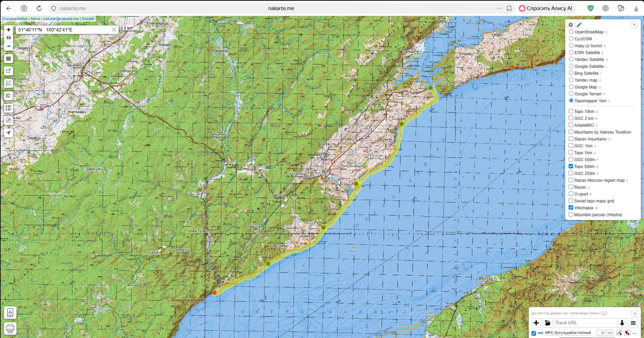Open the tracks list hamburger menu
Screen dimensions: 644x338
633,323
